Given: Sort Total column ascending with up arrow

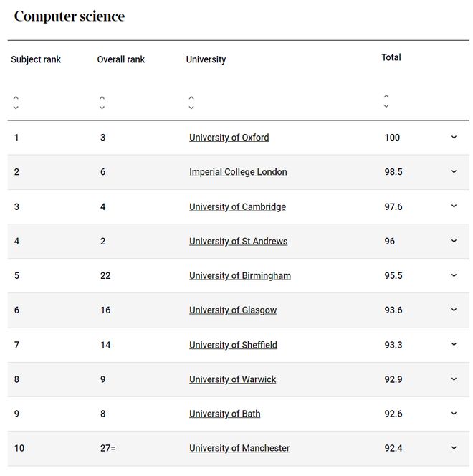Looking at the screenshot, I should click(x=386, y=96).
